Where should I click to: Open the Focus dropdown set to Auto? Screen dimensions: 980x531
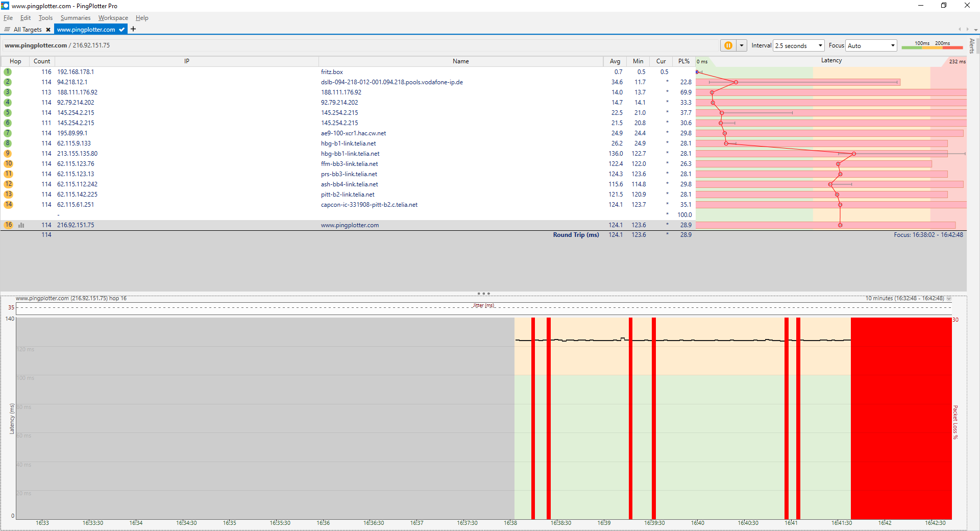[871, 45]
